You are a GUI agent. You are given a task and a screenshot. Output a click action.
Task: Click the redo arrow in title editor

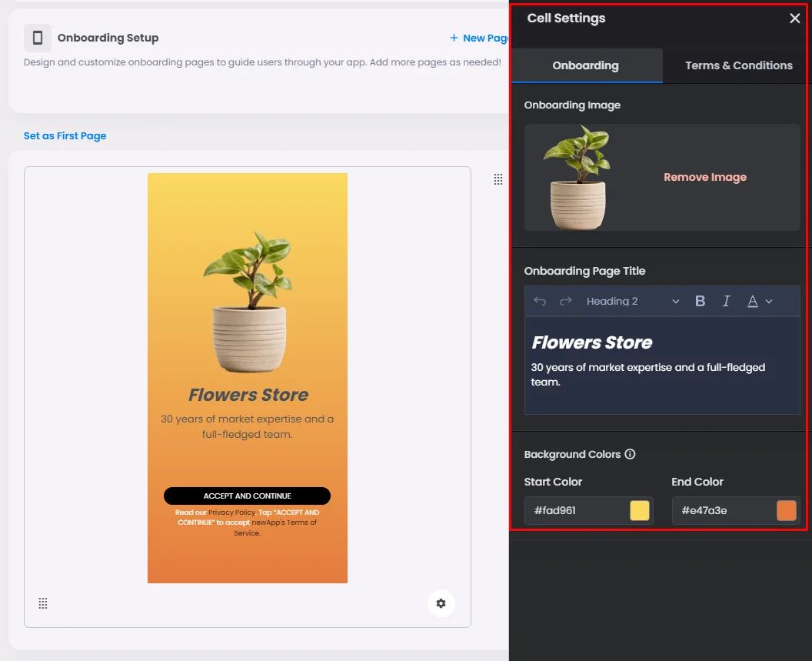565,301
